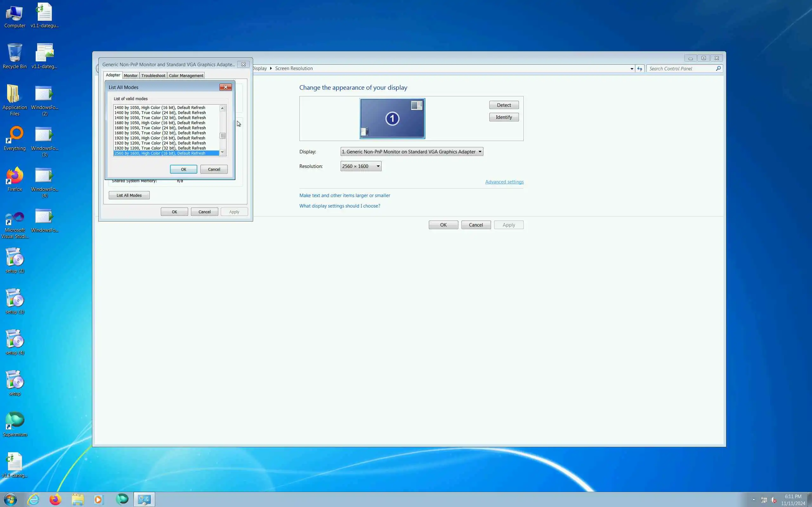Select the monitor 1 preview thumbnail

point(392,119)
